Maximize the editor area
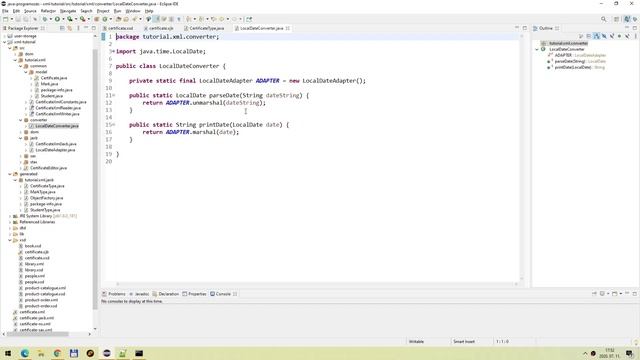The height and width of the screenshot is (360, 640). click(x=525, y=28)
